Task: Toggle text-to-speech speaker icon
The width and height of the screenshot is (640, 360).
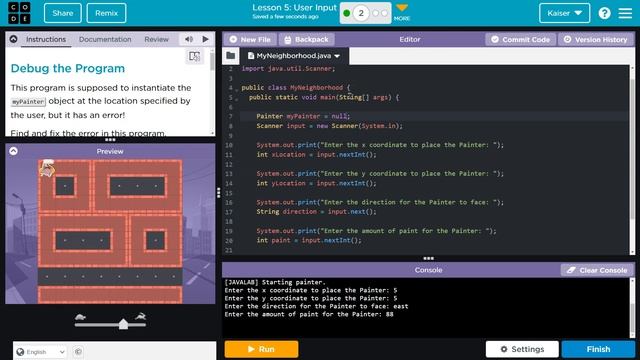Action: pyautogui.click(x=189, y=39)
